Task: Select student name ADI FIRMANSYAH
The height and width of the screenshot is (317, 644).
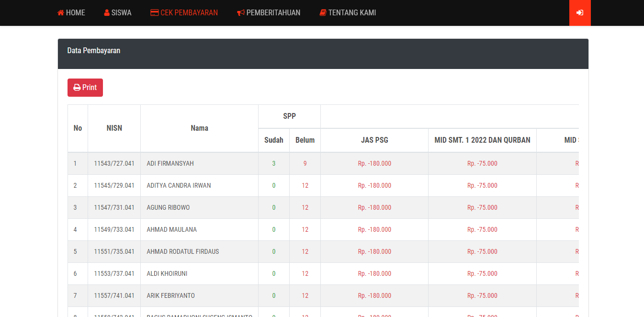Action: coord(170,163)
